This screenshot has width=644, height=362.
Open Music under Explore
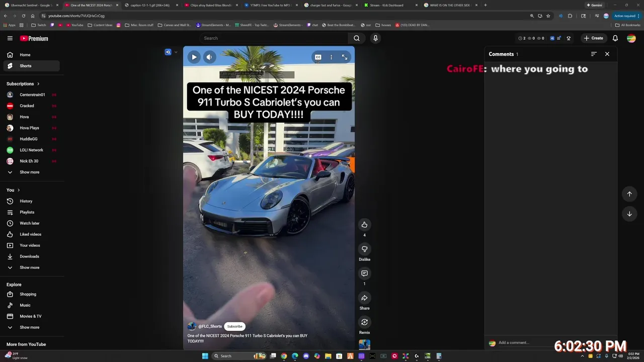click(32, 305)
